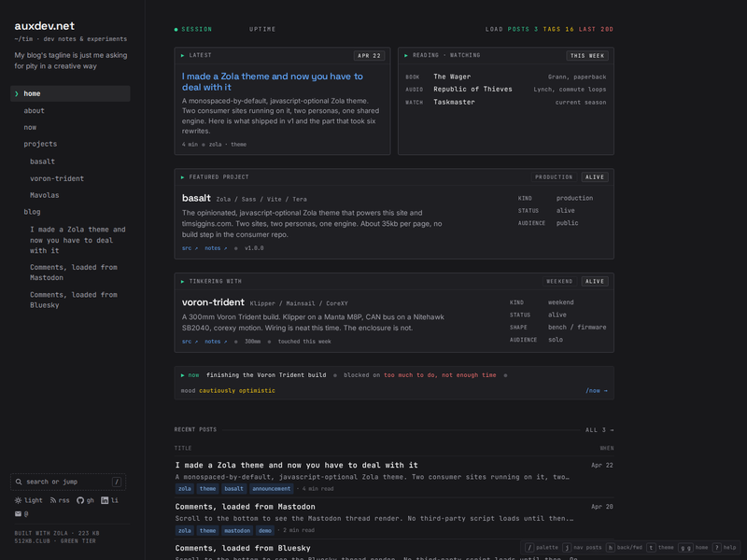Viewport: 747px width, 560px height.
Task: Click the ALIVE badge on featured project
Action: 595,177
